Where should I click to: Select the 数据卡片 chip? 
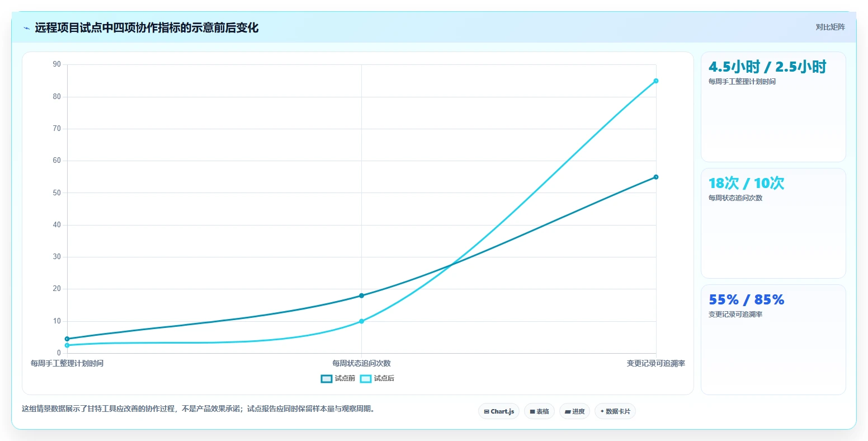615,411
